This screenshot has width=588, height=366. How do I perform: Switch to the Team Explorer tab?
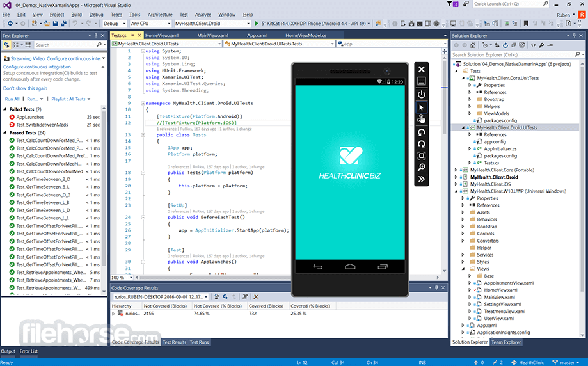pyautogui.click(x=506, y=342)
